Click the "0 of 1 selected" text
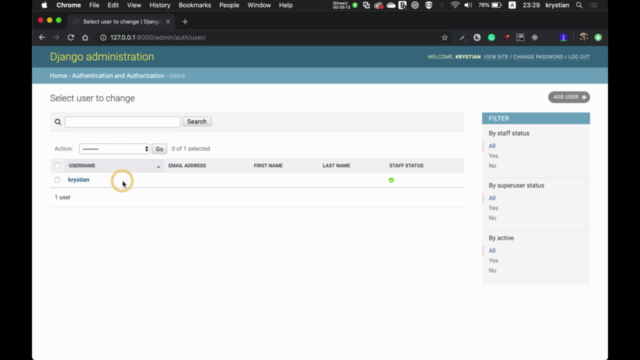 coord(191,149)
